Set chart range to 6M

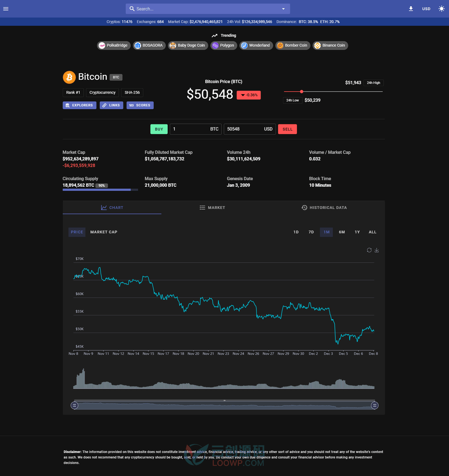pos(342,232)
